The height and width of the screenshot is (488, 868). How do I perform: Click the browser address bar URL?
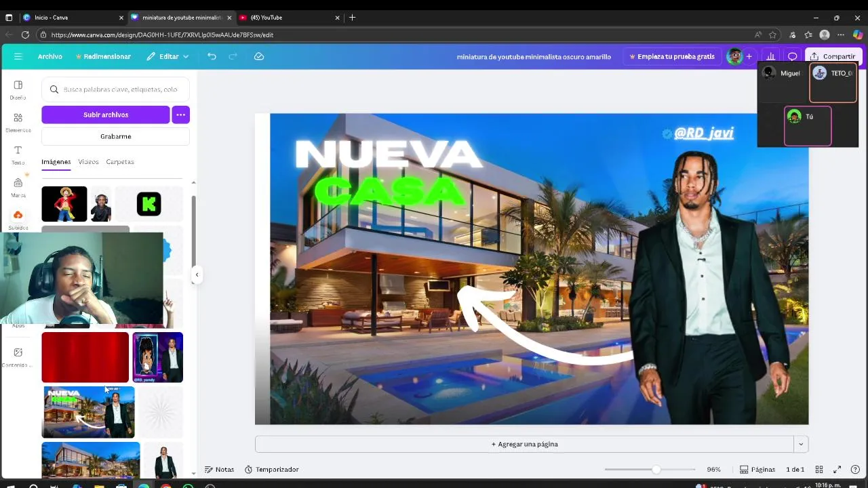point(162,35)
